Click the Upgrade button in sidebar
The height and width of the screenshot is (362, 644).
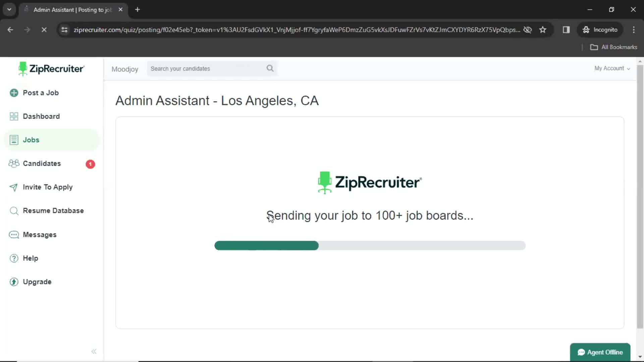coord(37,282)
